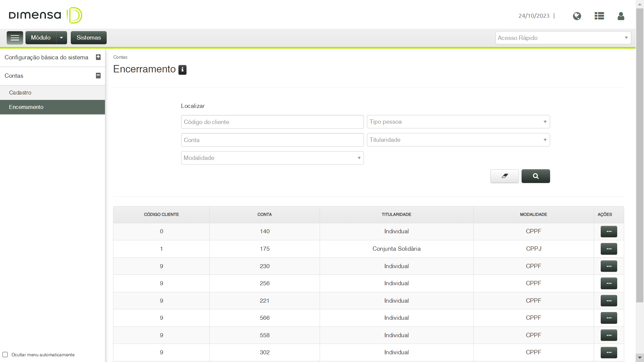Select Cadastro in the sidebar menu
Image resolution: width=644 pixels, height=362 pixels.
(x=20, y=93)
